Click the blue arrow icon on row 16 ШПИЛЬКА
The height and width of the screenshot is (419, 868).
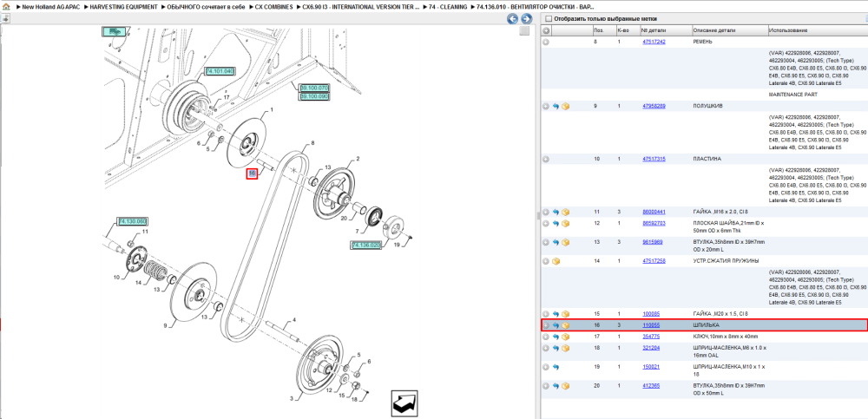pos(556,325)
